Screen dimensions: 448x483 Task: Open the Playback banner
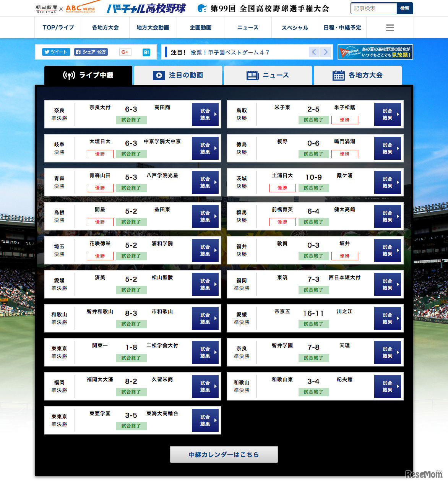375,52
